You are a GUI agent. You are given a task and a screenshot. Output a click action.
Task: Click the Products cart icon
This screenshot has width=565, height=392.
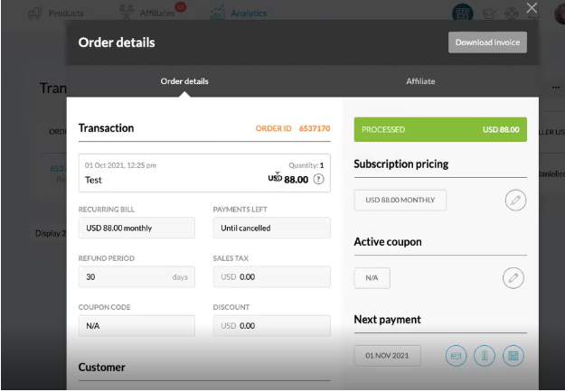click(35, 13)
